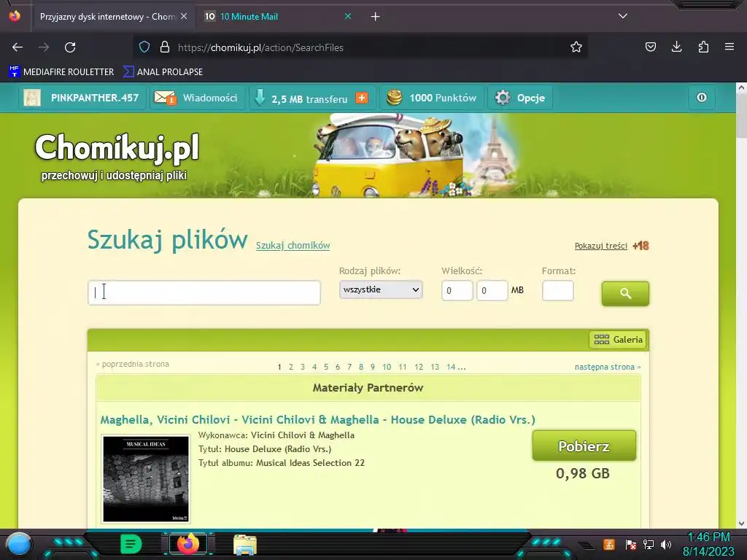Click the page scrollbar up arrow
The height and width of the screenshot is (560, 747).
[x=741, y=88]
